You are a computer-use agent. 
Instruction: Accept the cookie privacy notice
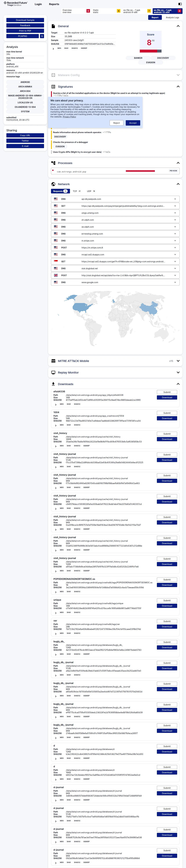(133, 123)
